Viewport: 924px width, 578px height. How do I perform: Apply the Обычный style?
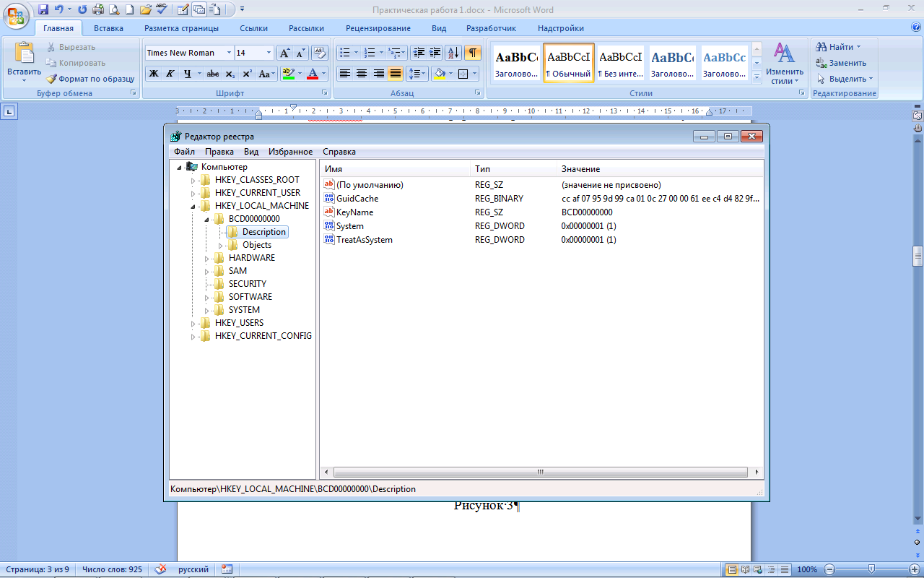coord(569,63)
